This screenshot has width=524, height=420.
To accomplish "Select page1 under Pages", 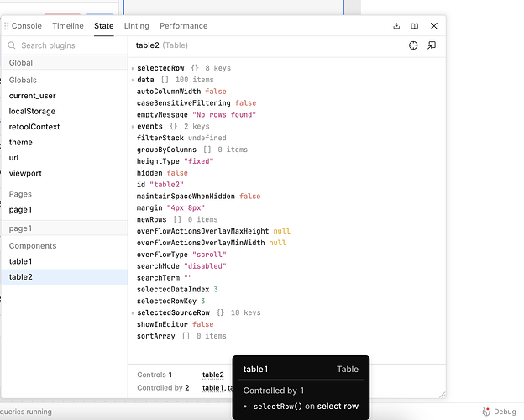I will click(x=20, y=210).
